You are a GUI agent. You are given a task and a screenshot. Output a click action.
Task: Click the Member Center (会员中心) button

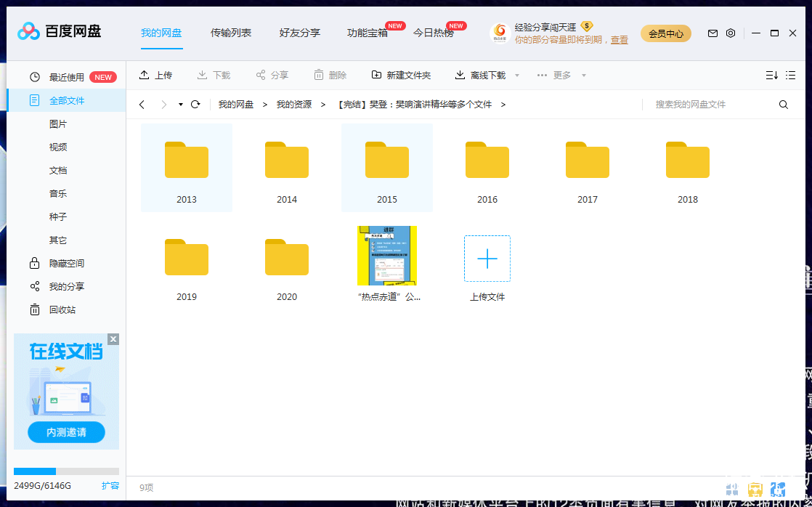[665, 33]
